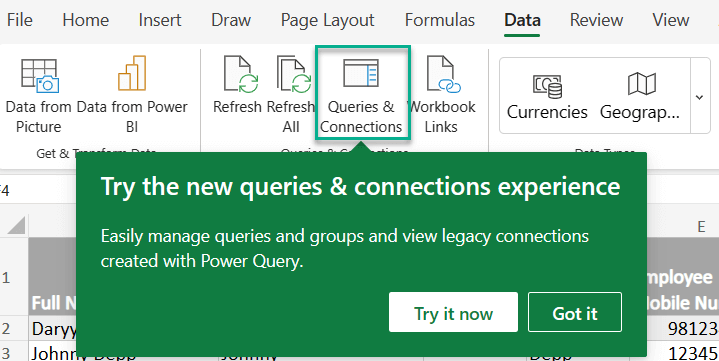Click the Try it now button
The width and height of the screenshot is (719, 361).
click(454, 312)
